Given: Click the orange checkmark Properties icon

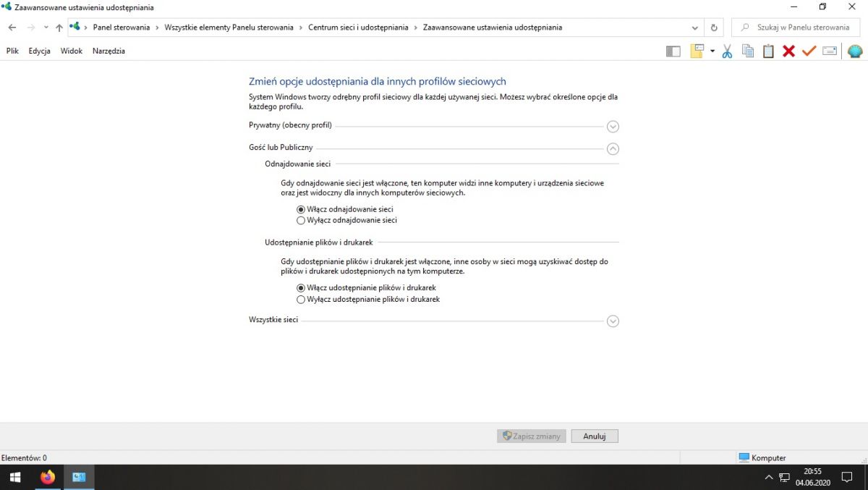Looking at the screenshot, I should coord(809,51).
